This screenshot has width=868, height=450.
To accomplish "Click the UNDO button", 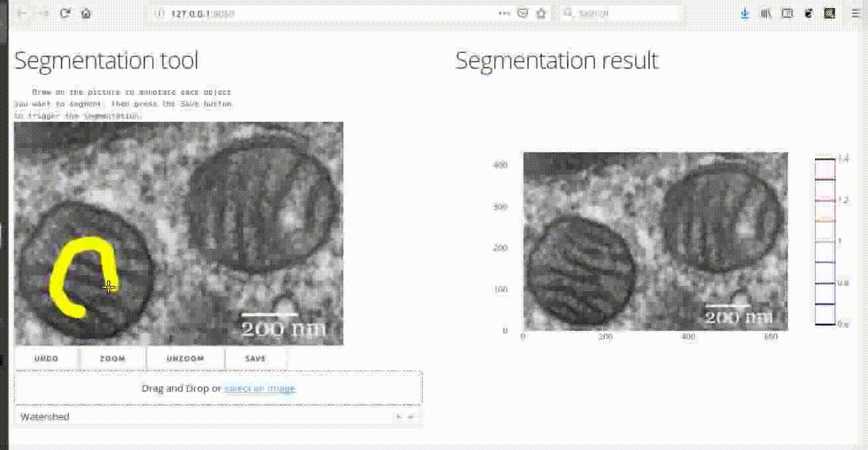I will (46, 359).
